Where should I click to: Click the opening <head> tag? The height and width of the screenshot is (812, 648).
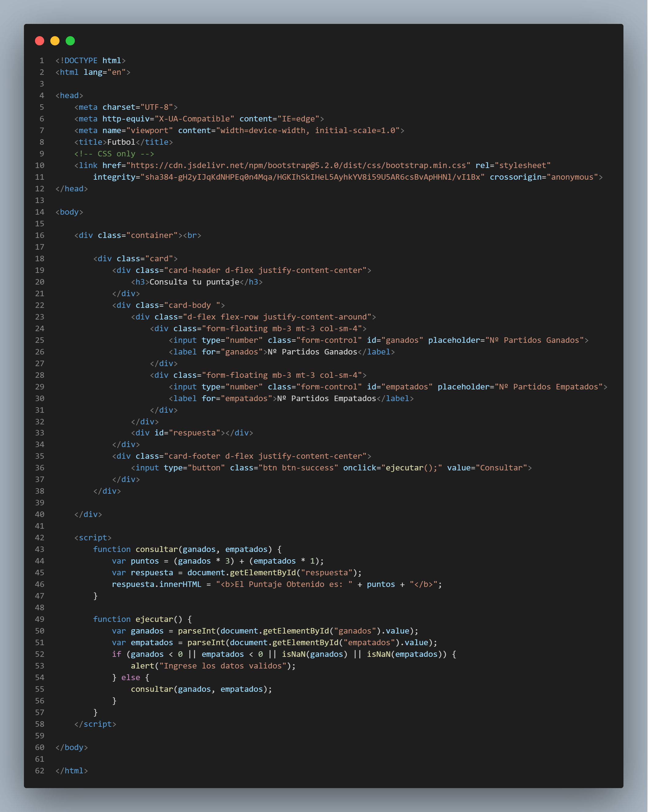coord(69,96)
